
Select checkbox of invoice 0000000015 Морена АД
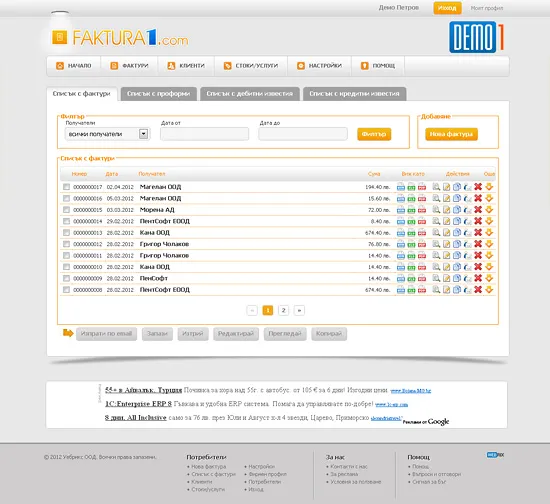point(66,210)
